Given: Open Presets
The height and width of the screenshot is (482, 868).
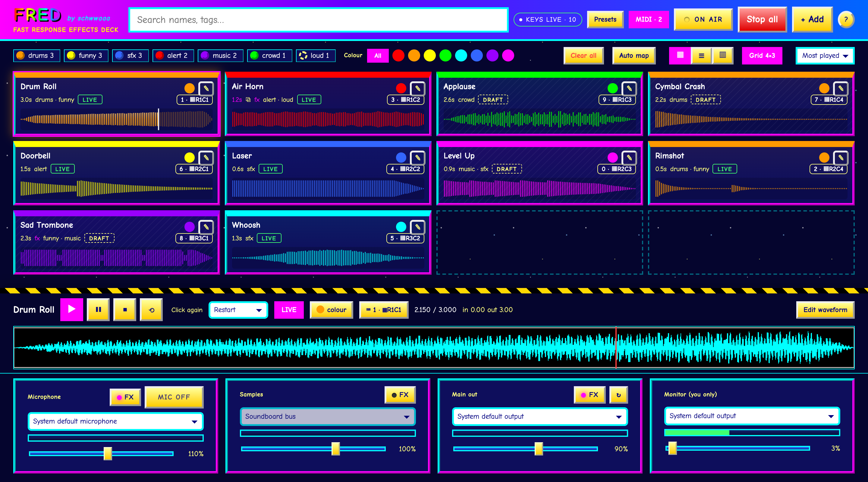Looking at the screenshot, I should point(605,20).
